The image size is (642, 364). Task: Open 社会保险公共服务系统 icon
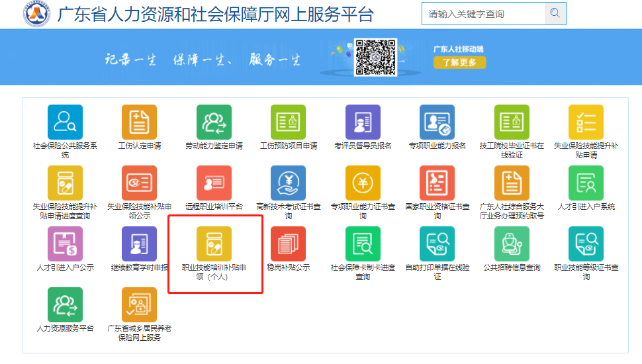click(x=65, y=122)
